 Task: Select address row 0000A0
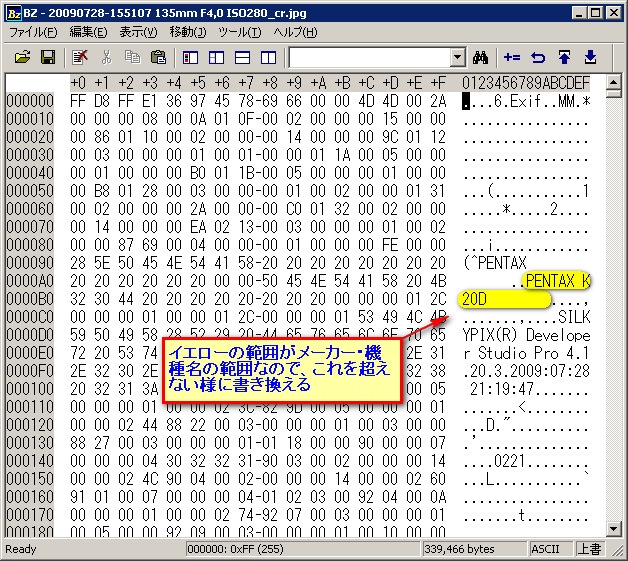tap(30, 281)
